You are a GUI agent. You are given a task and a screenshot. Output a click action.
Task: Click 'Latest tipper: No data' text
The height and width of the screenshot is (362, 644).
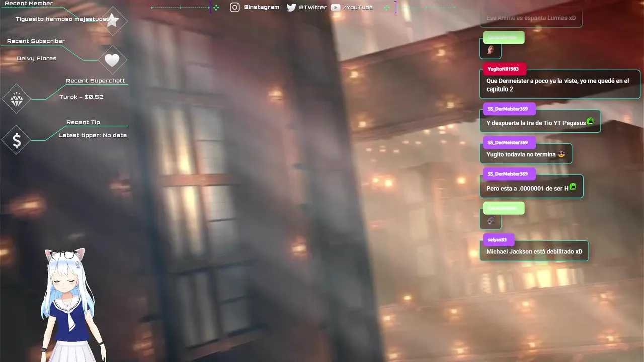point(93,135)
